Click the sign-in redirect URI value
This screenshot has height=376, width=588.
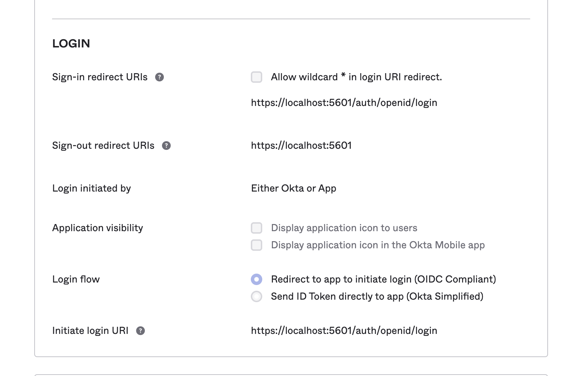[x=344, y=103]
